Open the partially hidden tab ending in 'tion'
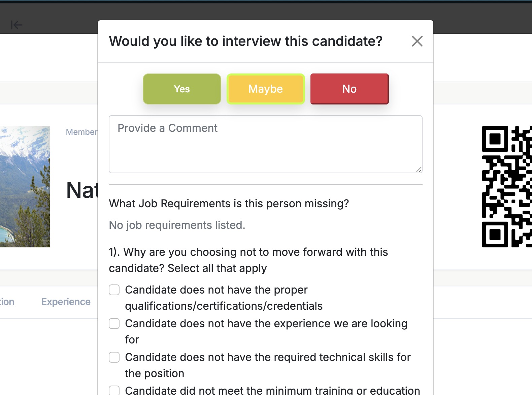The image size is (532, 395). [x=7, y=301]
